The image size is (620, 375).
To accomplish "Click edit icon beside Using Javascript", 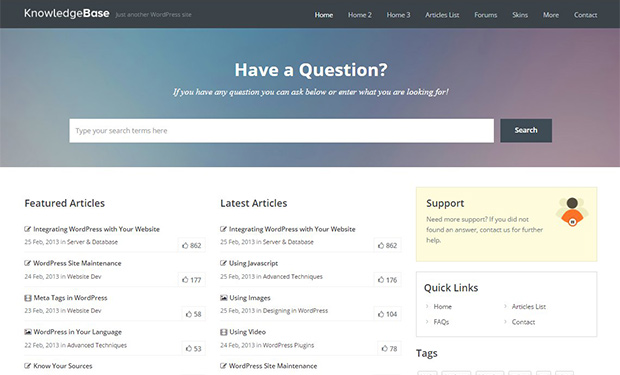I will click(223, 263).
